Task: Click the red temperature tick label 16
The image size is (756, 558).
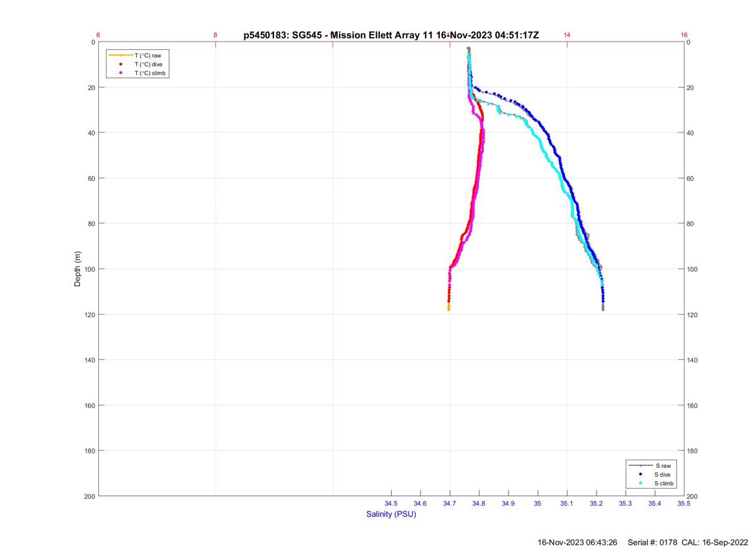Action: click(684, 35)
